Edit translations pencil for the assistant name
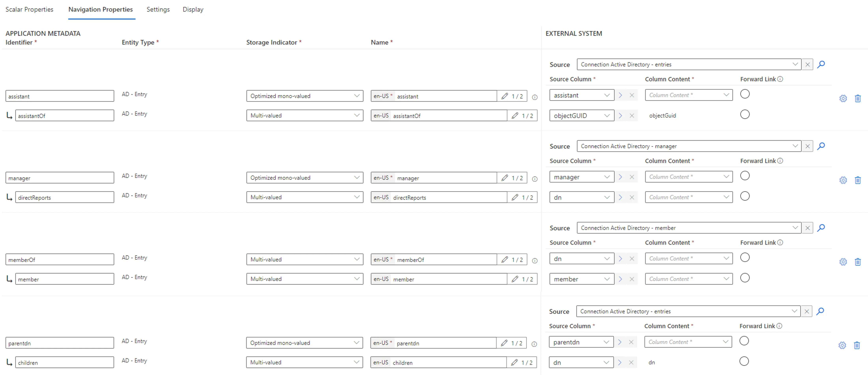This screenshot has width=868, height=375. tap(504, 96)
